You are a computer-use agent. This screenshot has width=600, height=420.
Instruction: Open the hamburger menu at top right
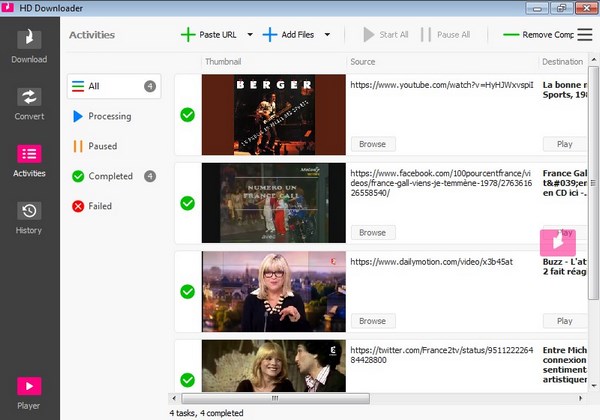pos(585,34)
